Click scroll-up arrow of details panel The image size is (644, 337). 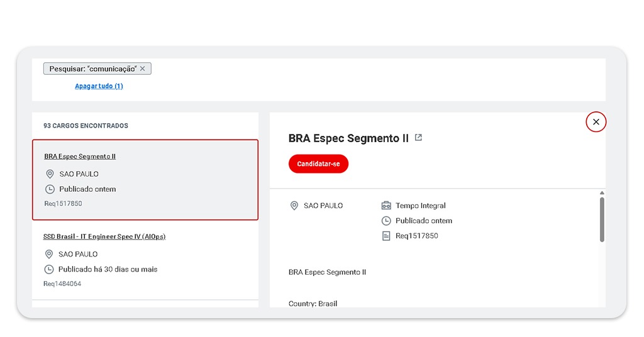[x=602, y=193]
